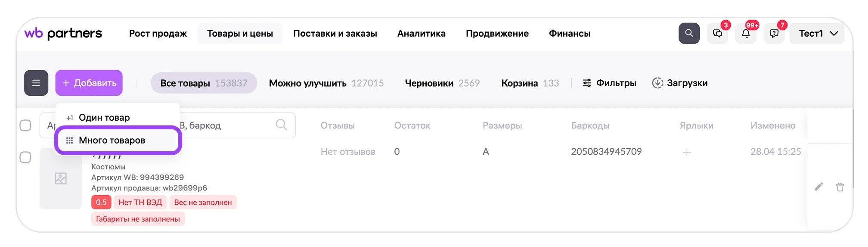
Task: Open the chat messages icon
Action: tap(717, 33)
